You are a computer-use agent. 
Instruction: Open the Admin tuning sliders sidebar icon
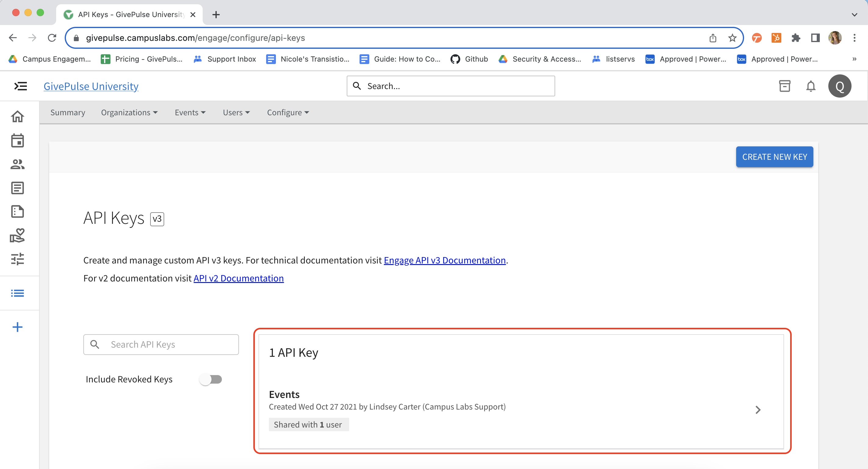click(17, 259)
